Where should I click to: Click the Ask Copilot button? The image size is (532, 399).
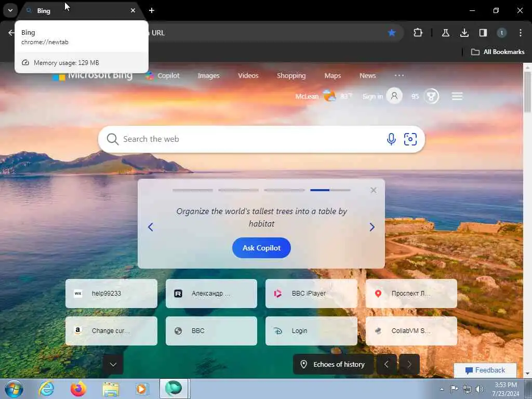pyautogui.click(x=261, y=248)
